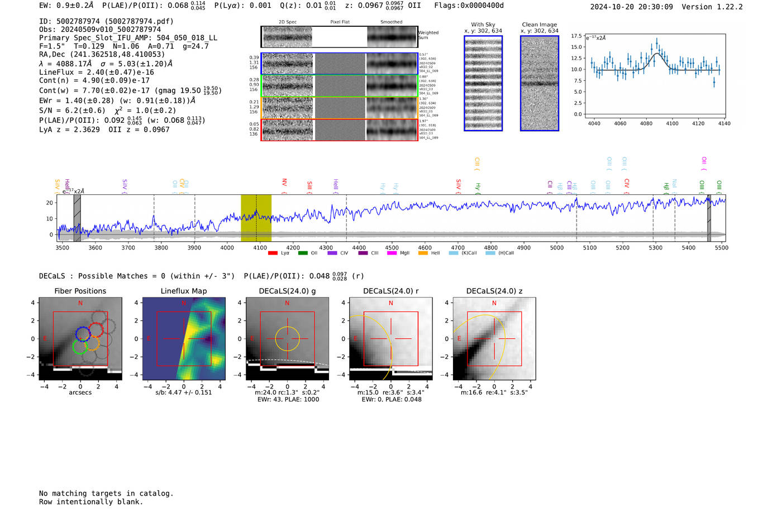Screen dimensions: 782x532
Task: Open the DECaLS(24.0) z cutout image
Action: click(494, 339)
